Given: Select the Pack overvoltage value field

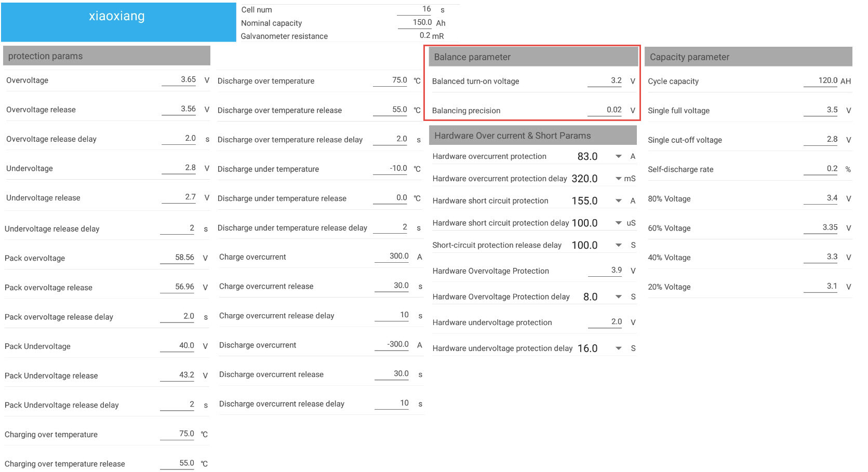Looking at the screenshot, I should coord(177,258).
